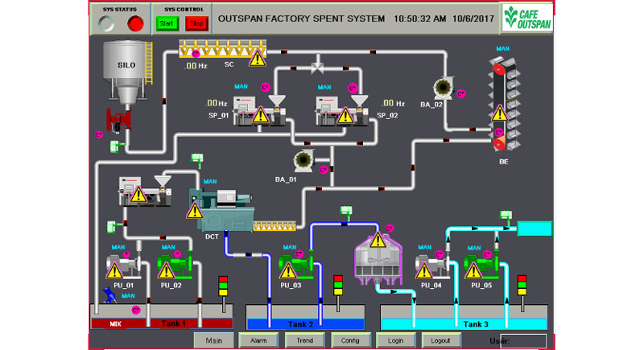This screenshot has height=350, width=644.
Task: Open the Alarm page
Action: [x=258, y=340]
